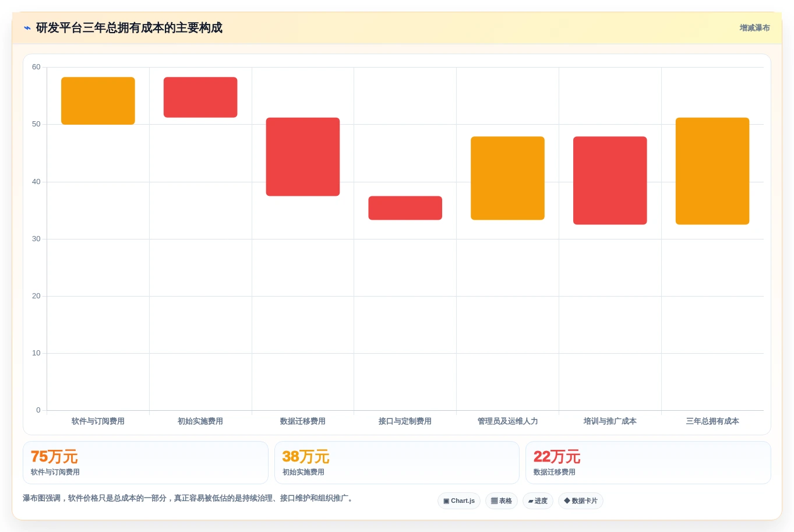
Task: Click the x-axis label 三年总拥有成本
Action: 712,421
